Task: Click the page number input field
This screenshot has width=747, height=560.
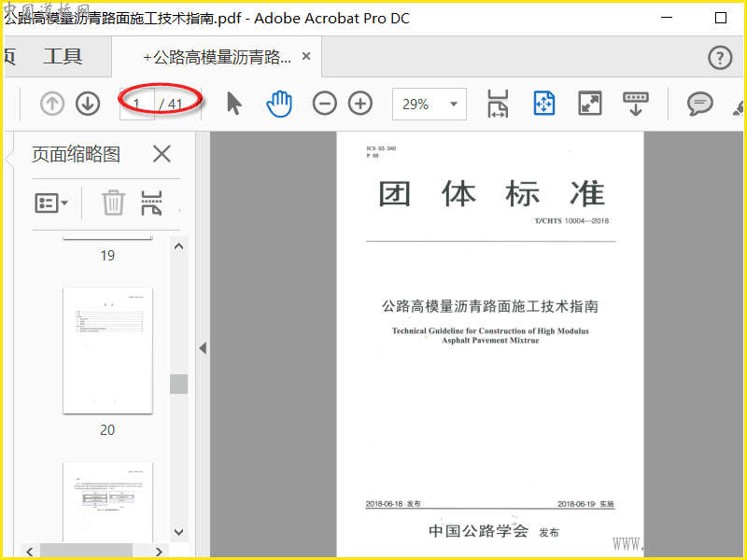Action: pos(136,104)
